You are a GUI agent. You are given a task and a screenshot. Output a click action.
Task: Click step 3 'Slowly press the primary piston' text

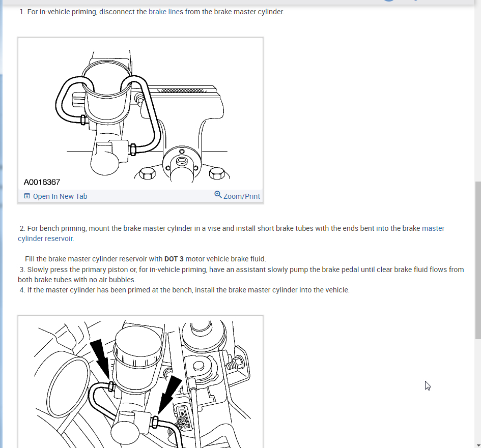click(241, 275)
